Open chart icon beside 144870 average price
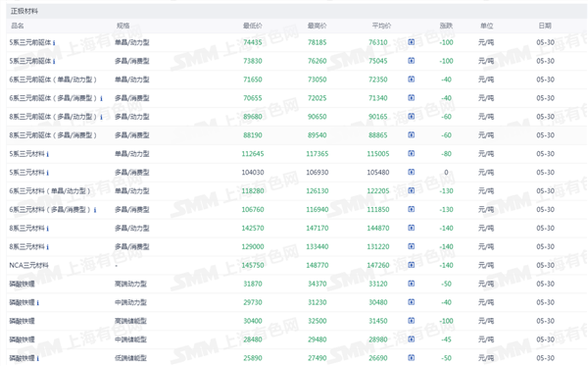 point(412,228)
